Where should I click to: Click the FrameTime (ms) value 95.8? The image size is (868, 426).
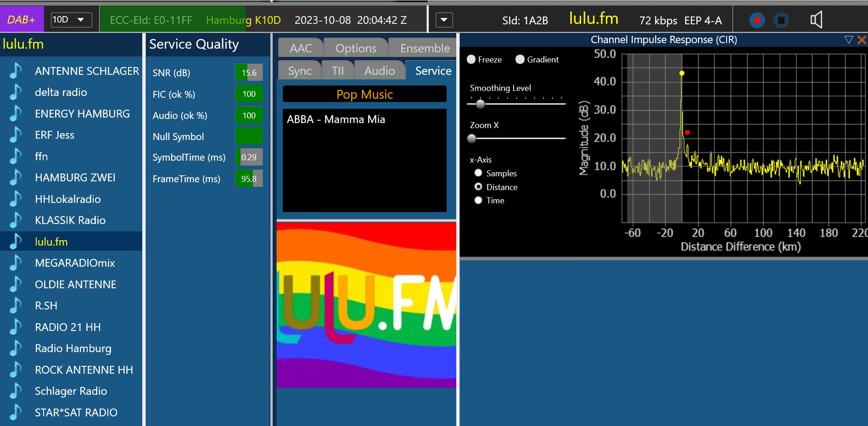point(249,179)
